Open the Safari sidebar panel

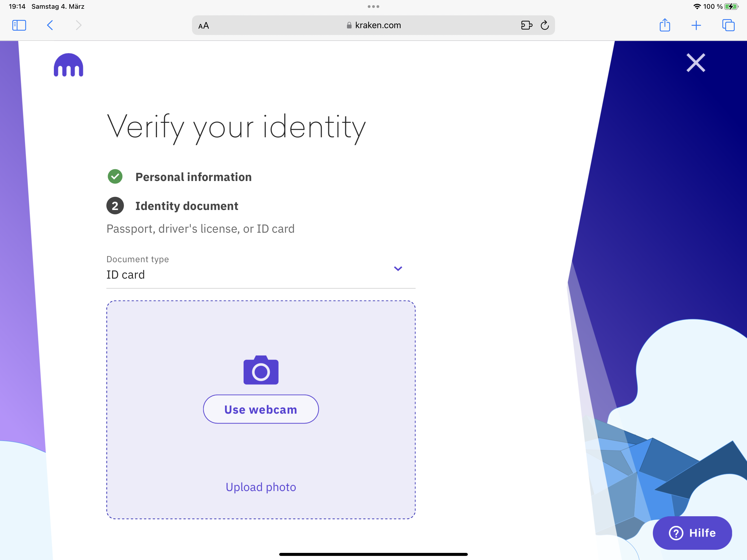19,25
